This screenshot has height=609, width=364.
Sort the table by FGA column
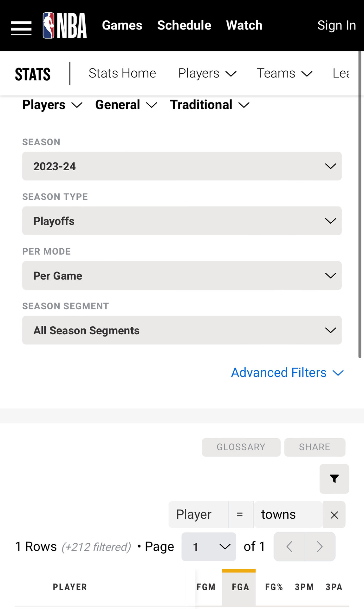(240, 587)
